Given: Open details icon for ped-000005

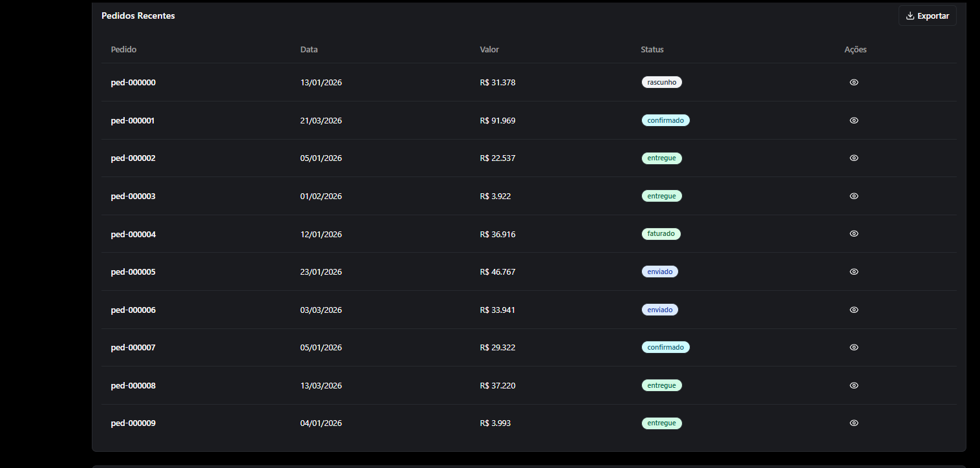Looking at the screenshot, I should tap(854, 272).
